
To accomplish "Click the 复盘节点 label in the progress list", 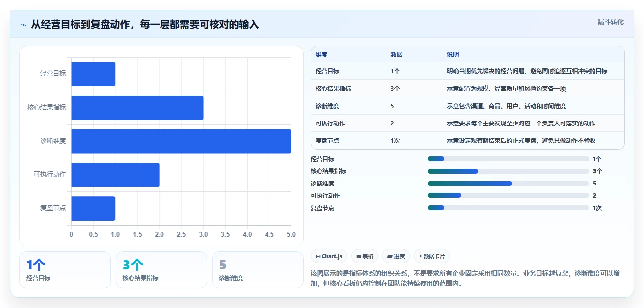I will point(322,208).
